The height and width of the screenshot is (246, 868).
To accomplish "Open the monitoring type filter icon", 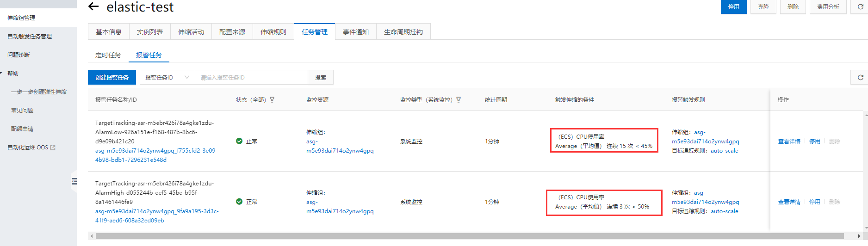I will [459, 100].
